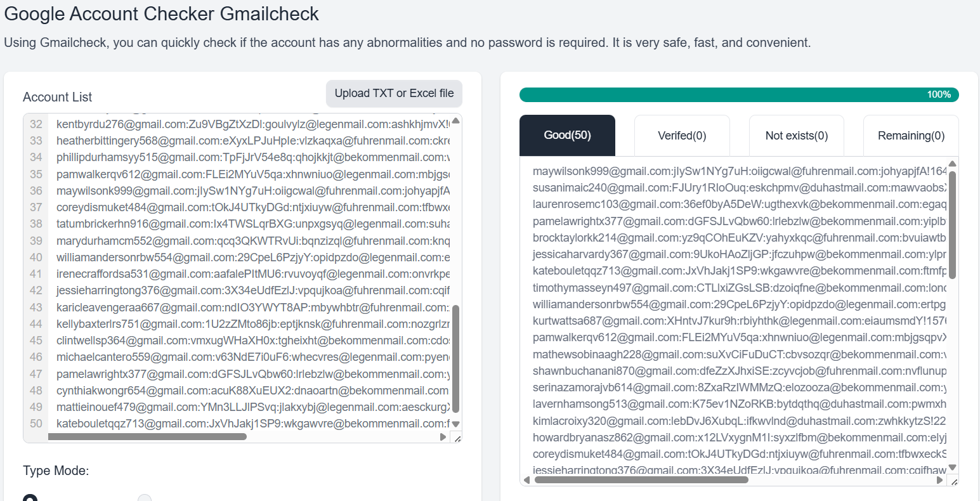Open the Verifed(0) tab
This screenshot has width=980, height=501.
tap(682, 135)
